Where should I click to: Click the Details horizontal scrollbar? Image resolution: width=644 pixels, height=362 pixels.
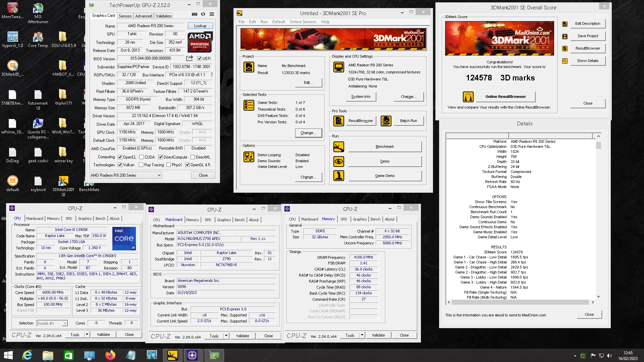point(521,302)
